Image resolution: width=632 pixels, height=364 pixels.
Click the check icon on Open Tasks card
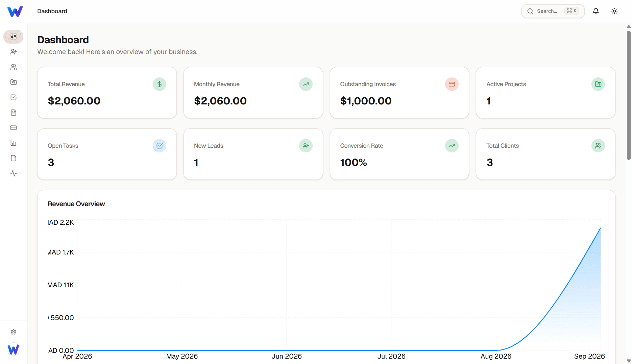160,146
